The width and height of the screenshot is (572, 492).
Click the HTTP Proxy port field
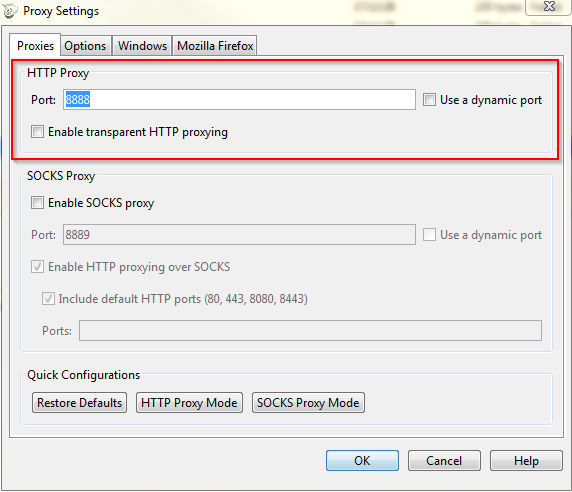tap(239, 99)
